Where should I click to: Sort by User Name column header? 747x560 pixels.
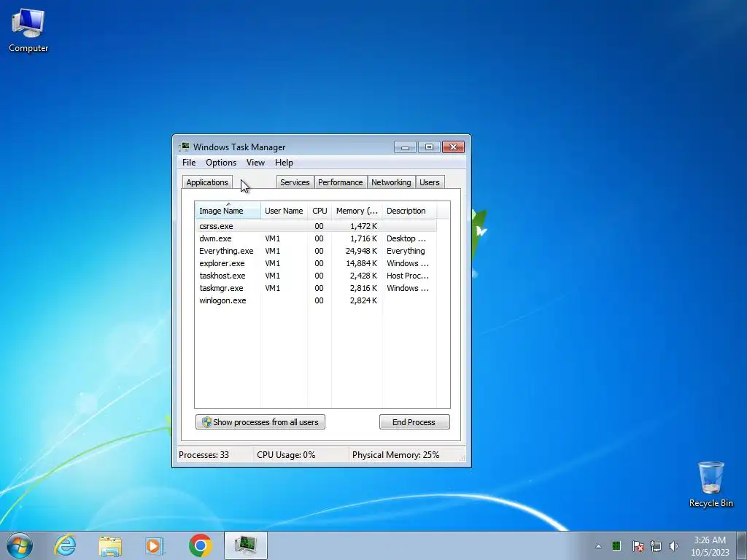284,211
